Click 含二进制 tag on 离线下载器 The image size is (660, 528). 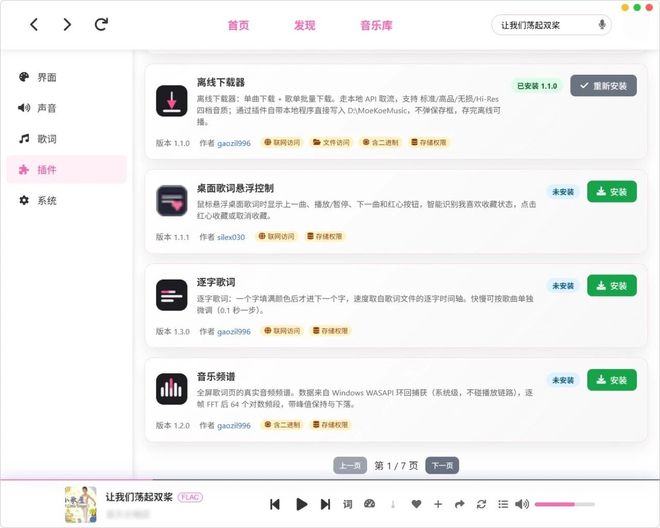(381, 142)
